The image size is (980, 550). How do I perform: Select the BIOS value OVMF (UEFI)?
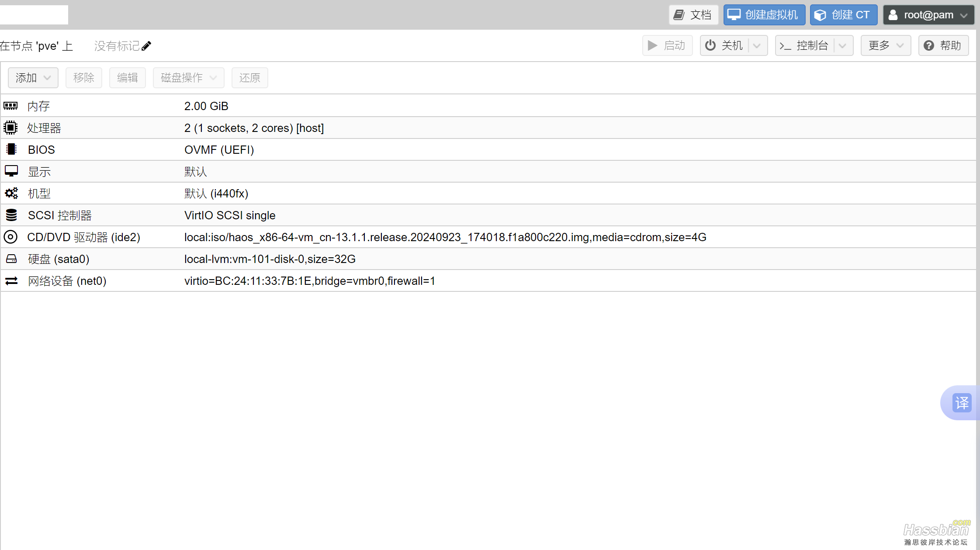(x=219, y=150)
